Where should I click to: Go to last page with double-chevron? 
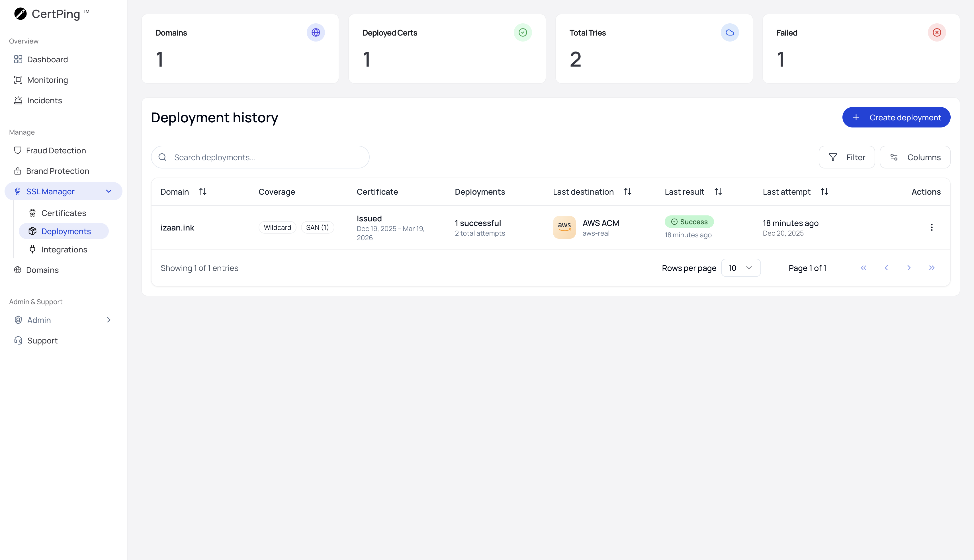pyautogui.click(x=931, y=268)
